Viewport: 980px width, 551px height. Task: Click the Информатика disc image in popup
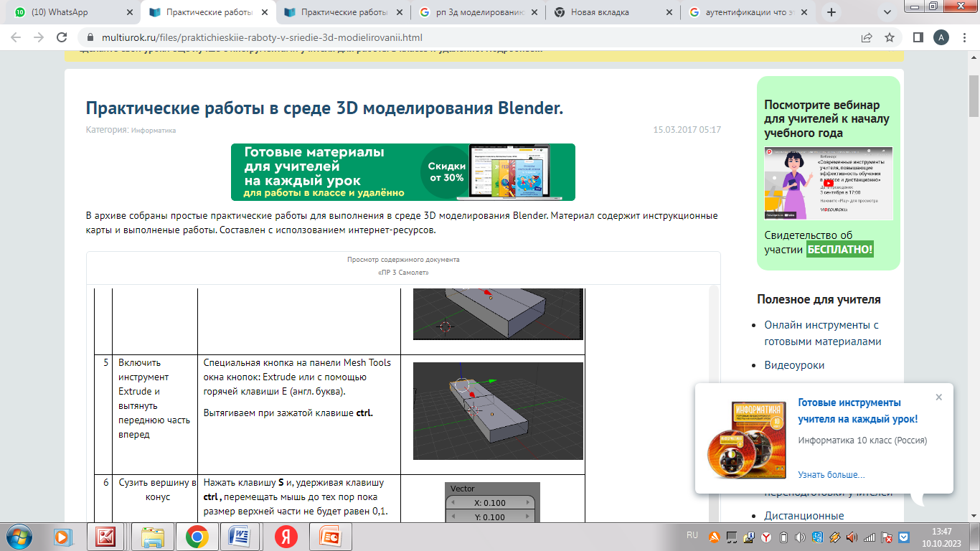pos(745,441)
